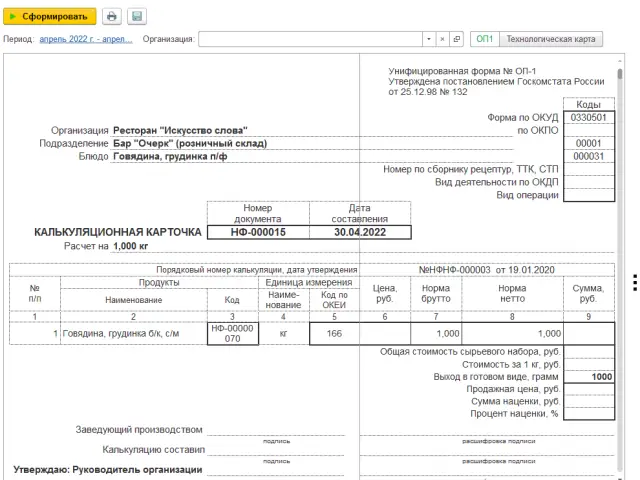Save the report using the diskette icon
640x480 pixels.
pos(136,17)
